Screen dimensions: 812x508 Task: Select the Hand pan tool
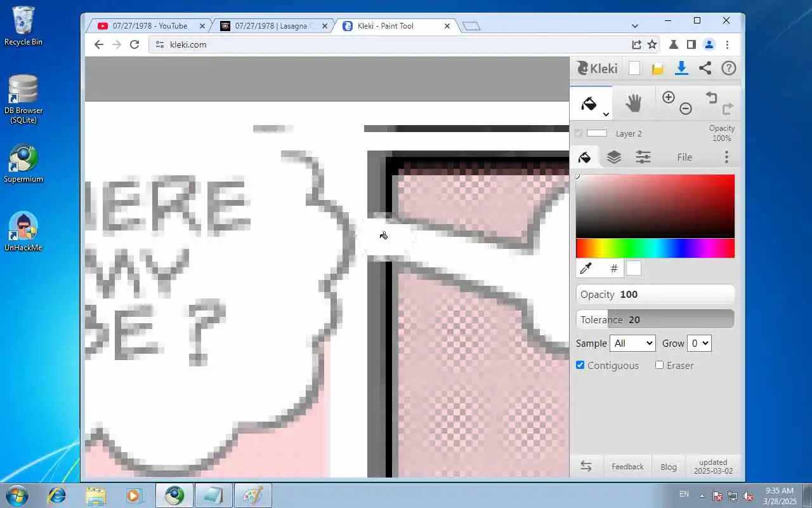coord(633,103)
